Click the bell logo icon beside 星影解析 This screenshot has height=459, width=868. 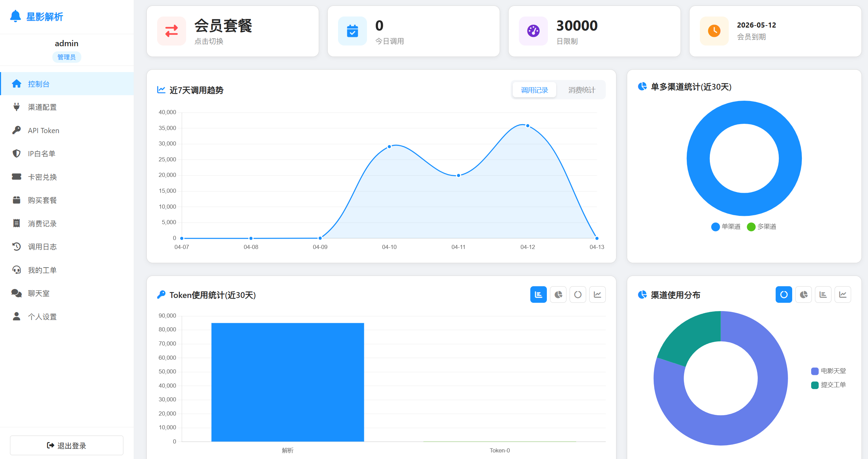pyautogui.click(x=16, y=16)
